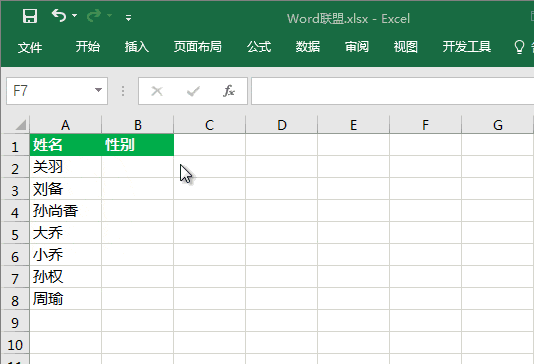
Task: Open the Redo history dropdown arrow
Action: point(109,16)
